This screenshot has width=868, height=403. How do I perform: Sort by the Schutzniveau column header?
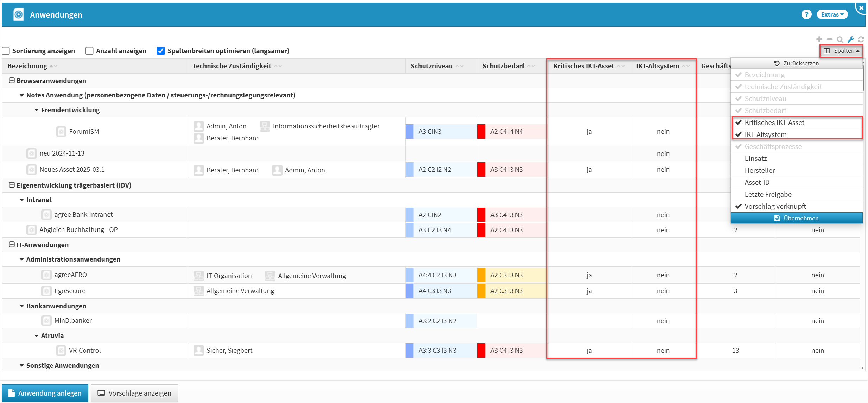point(432,66)
